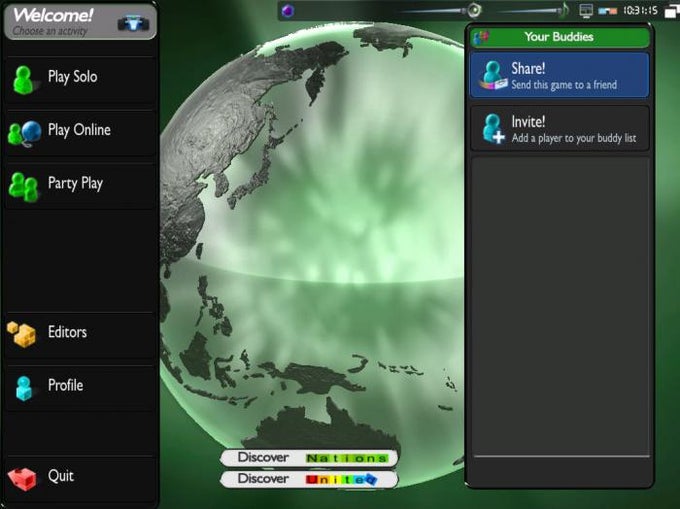Choose Party Play
This screenshot has height=509, width=680.
80,186
